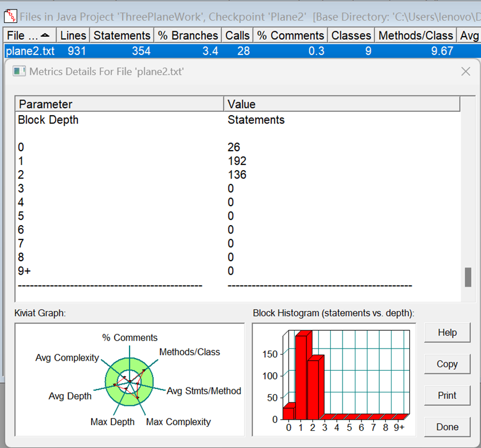The width and height of the screenshot is (481, 448).
Task: Sort by the Statements column header
Action: [122, 36]
